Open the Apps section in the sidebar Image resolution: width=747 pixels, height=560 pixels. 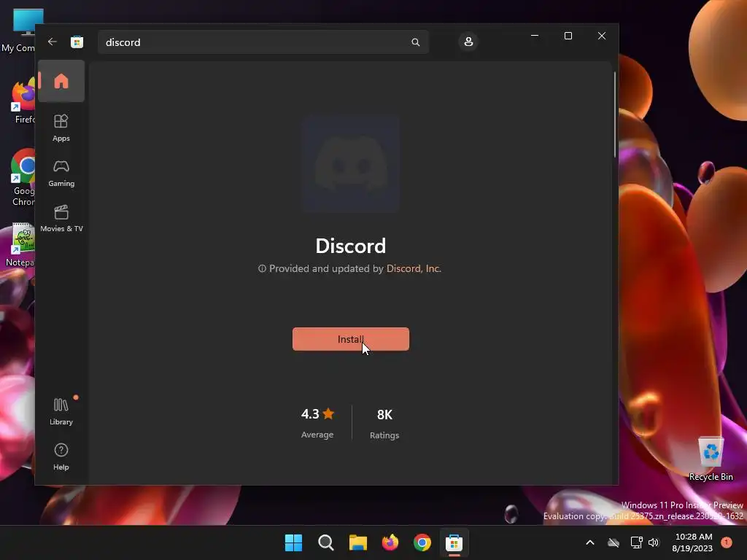(61, 128)
